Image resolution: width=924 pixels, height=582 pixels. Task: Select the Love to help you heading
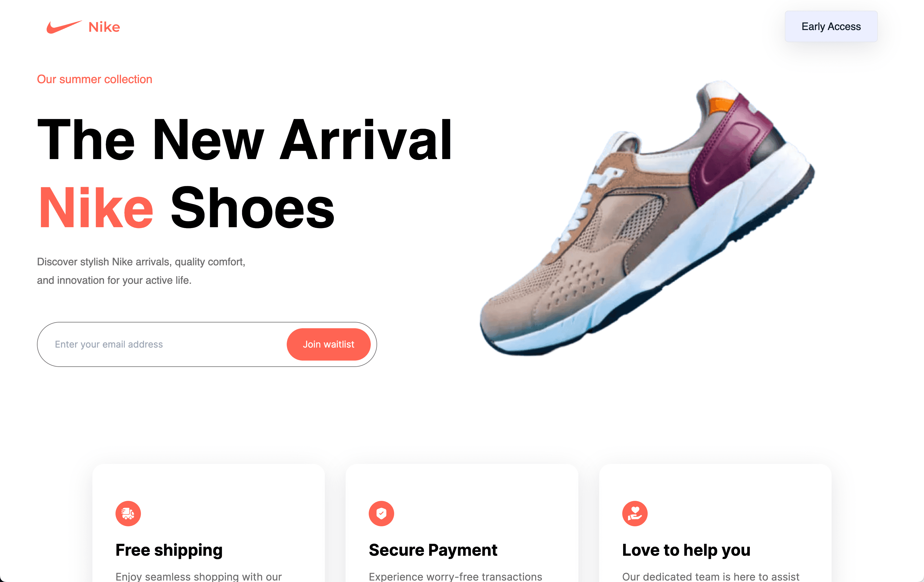tap(686, 550)
